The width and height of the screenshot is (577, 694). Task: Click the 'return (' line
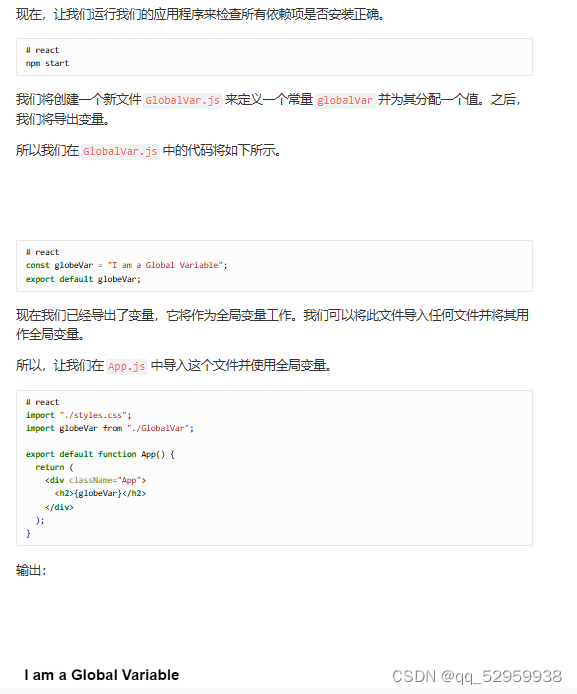coord(54,467)
